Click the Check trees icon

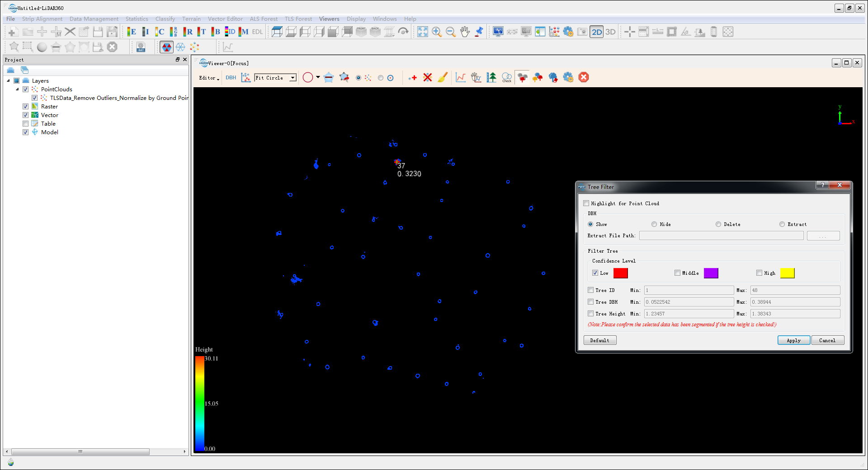click(x=507, y=78)
